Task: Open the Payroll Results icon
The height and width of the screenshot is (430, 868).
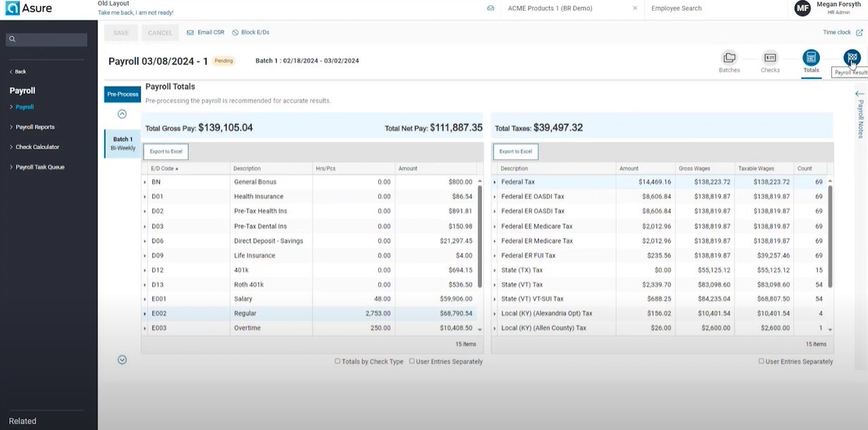Action: [x=852, y=57]
